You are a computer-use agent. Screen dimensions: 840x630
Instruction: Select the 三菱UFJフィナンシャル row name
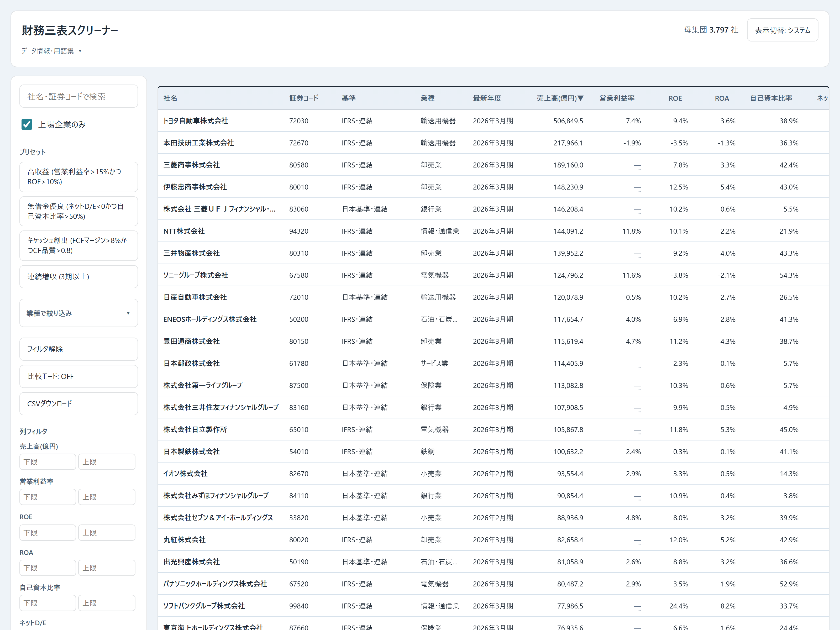point(219,209)
